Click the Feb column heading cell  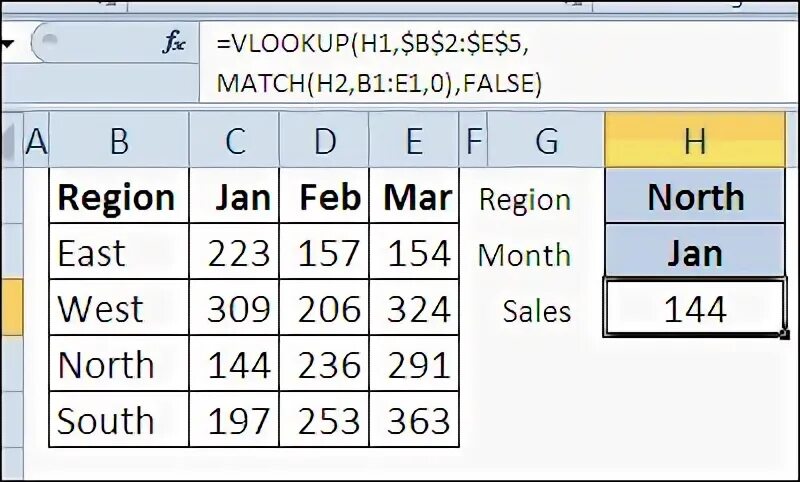(324, 196)
